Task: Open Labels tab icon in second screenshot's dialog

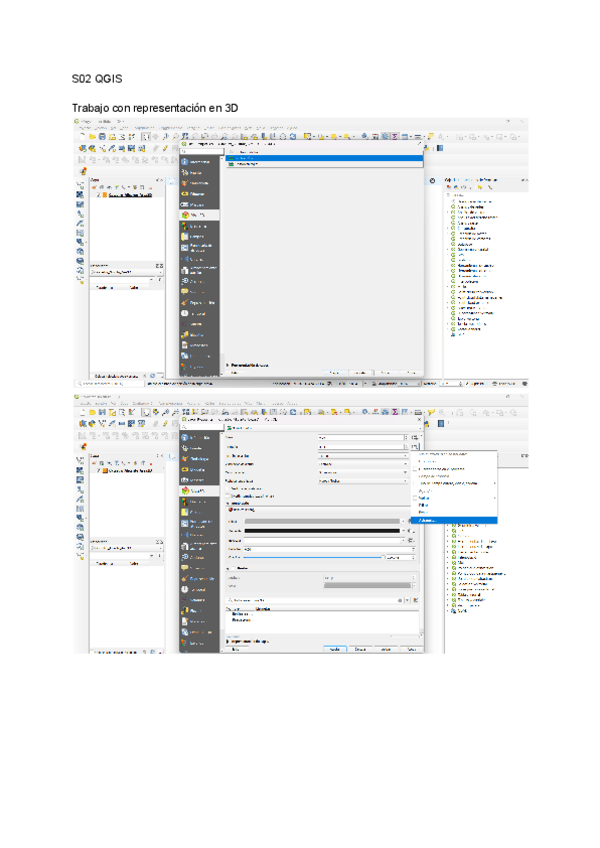Action: 184,469
